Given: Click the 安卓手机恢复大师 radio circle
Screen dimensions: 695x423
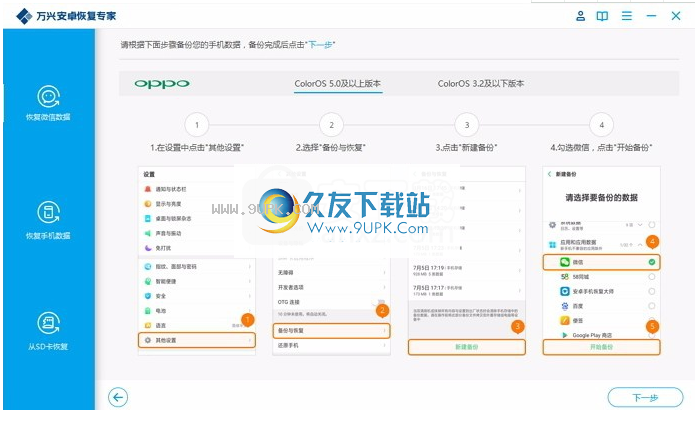Looking at the screenshot, I should click(652, 291).
